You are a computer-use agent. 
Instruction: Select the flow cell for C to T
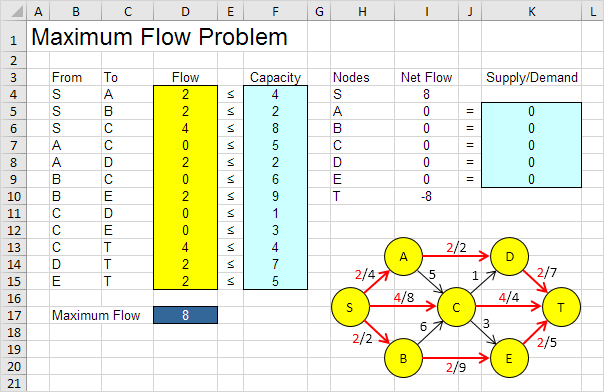tap(185, 247)
